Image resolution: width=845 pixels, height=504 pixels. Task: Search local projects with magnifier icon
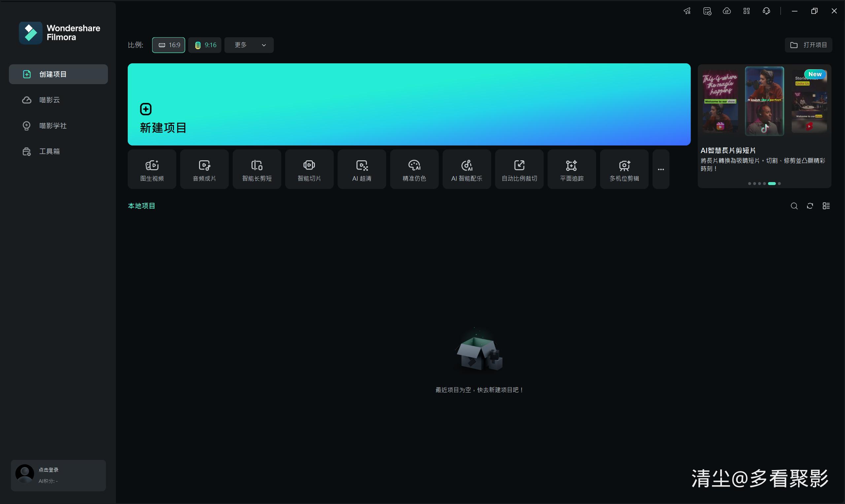[x=794, y=206]
